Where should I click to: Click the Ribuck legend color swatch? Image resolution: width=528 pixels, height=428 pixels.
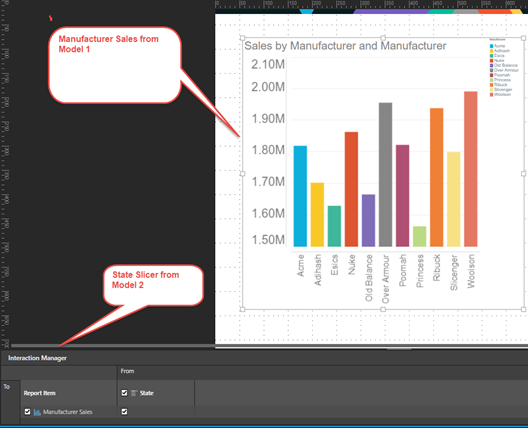(492, 85)
